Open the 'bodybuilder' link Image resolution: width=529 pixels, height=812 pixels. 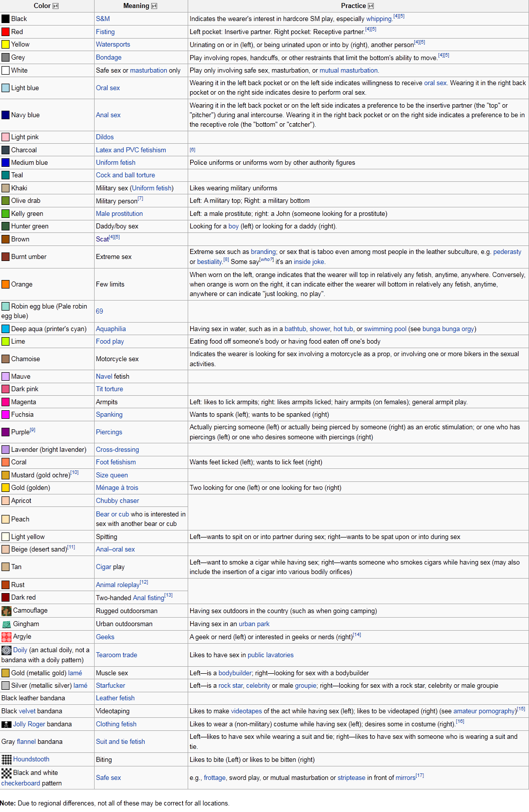click(235, 673)
